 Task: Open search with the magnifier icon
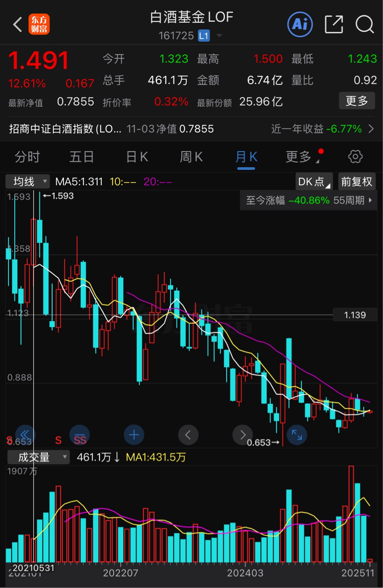pyautogui.click(x=364, y=24)
